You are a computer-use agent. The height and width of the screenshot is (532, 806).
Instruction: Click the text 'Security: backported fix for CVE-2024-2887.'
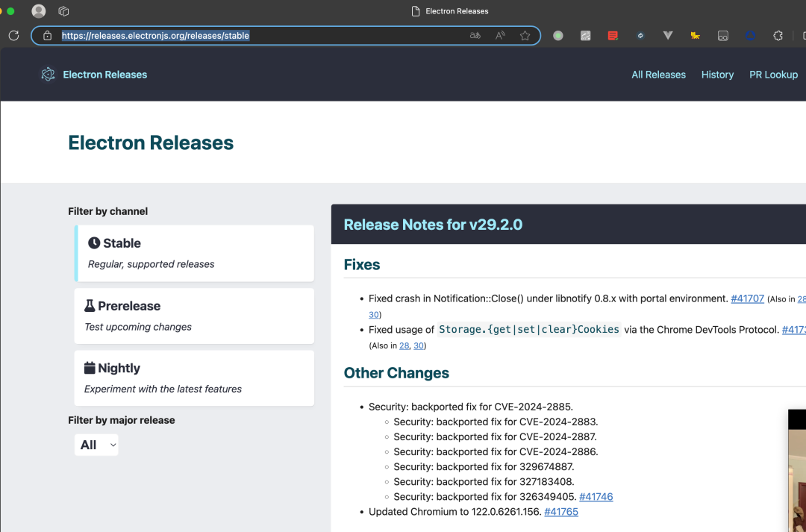495,436
